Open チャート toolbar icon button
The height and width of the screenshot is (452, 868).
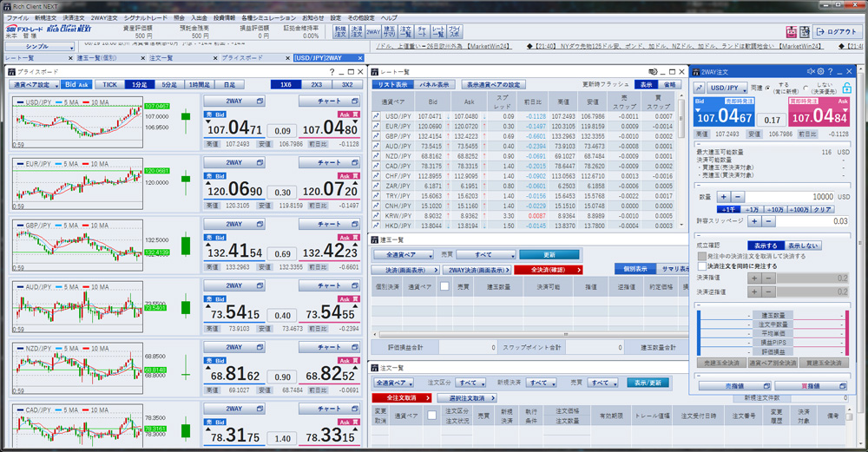tap(422, 31)
